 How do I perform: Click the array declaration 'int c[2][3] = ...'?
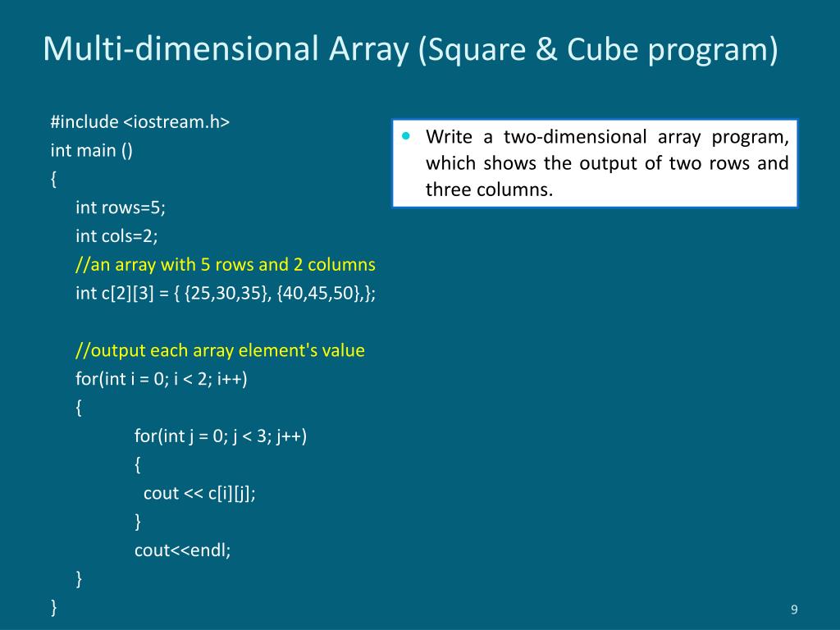[226, 294]
